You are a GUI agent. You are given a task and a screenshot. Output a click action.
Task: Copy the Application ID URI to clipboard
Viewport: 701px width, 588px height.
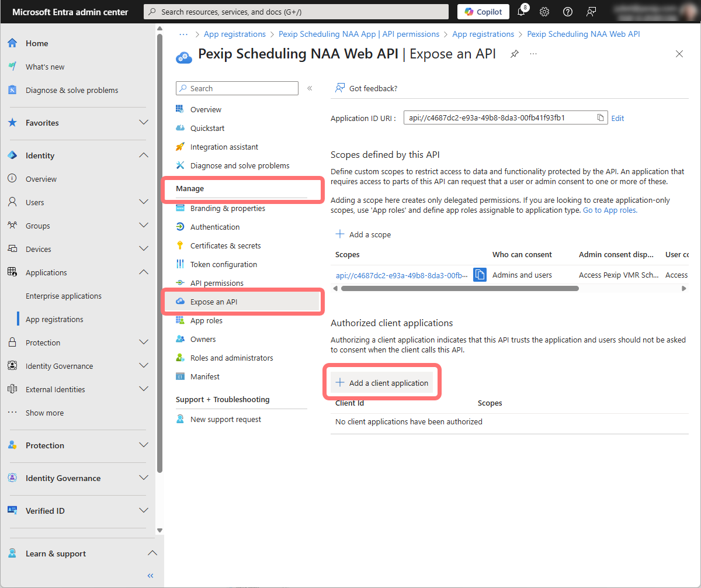[x=600, y=117]
